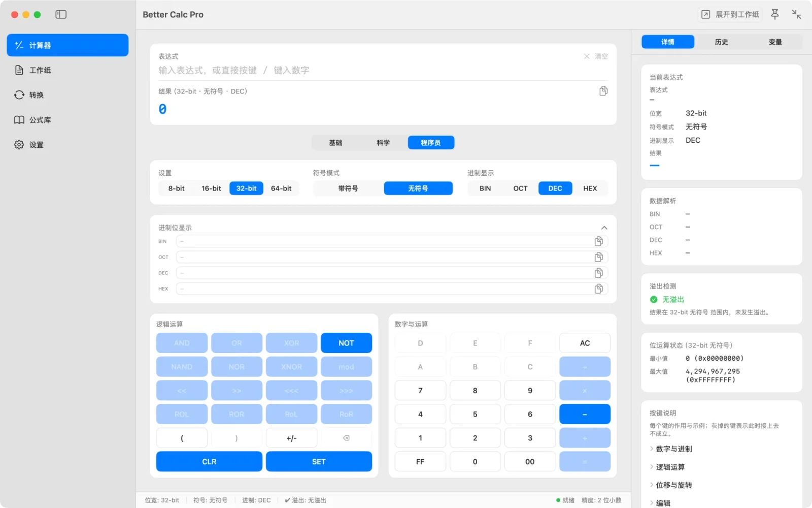Click the +/- sign key
Screen dimensions: 812x508
tap(291, 438)
